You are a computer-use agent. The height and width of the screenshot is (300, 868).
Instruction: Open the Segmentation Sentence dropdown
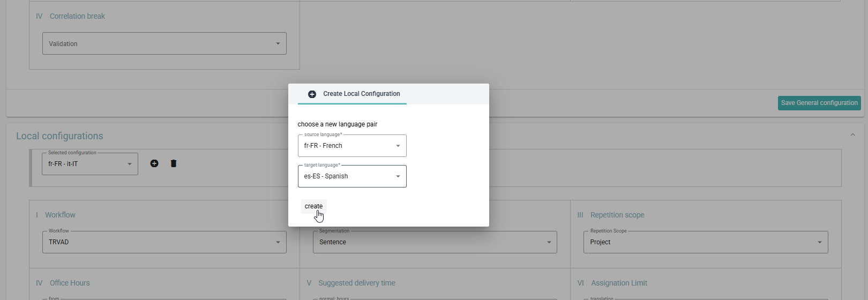(435, 242)
